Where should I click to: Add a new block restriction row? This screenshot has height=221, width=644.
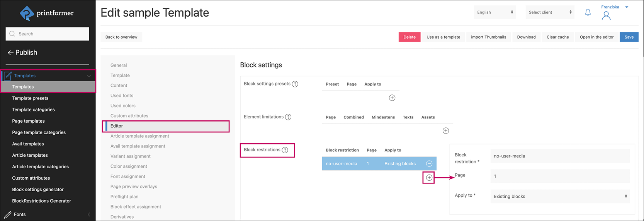point(429,178)
